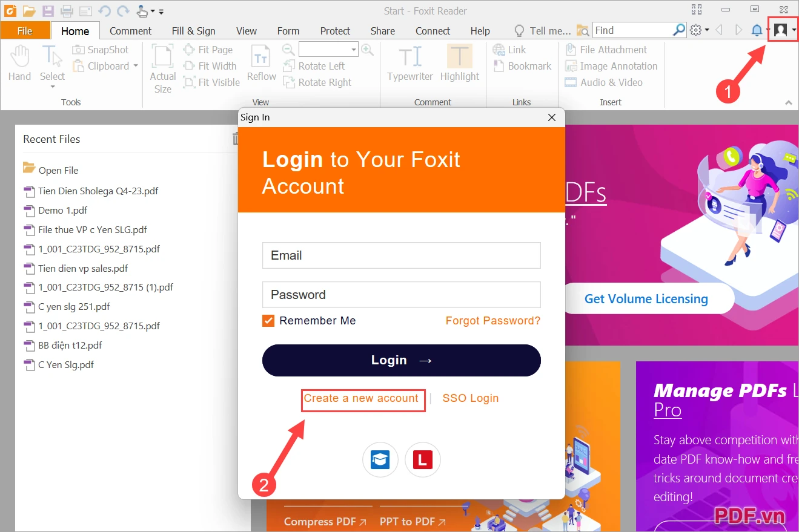The height and width of the screenshot is (532, 799).
Task: Switch to the Fill & Sign tab
Action: (x=193, y=31)
